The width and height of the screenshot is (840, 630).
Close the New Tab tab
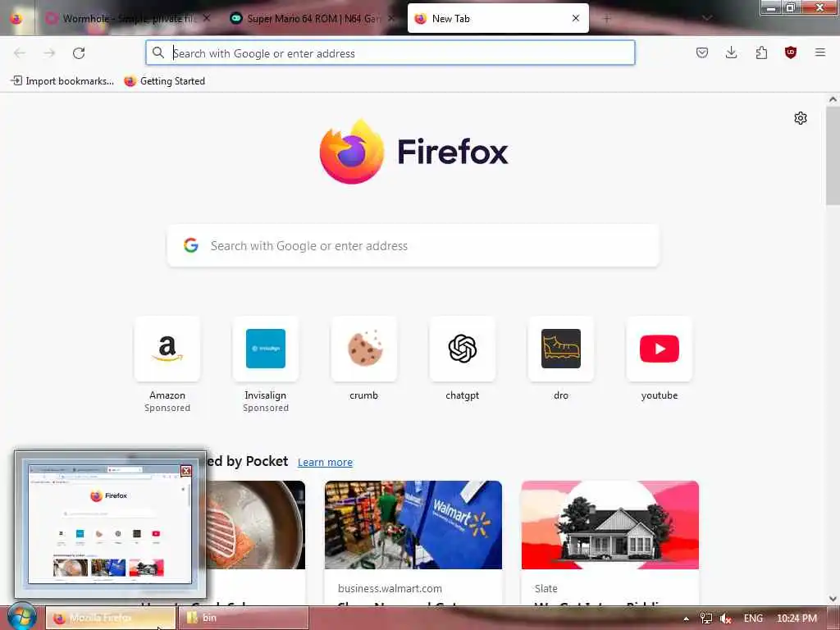click(x=576, y=18)
